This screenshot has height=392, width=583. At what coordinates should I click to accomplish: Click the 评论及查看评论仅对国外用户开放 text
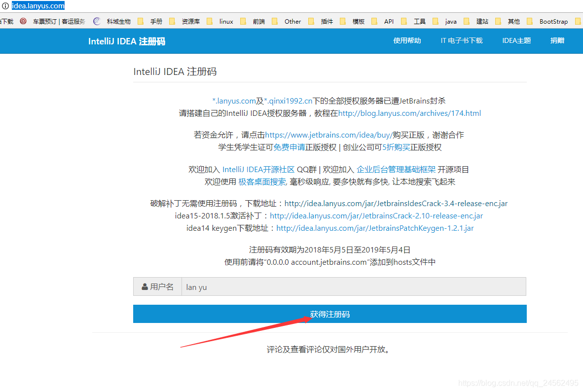click(328, 349)
